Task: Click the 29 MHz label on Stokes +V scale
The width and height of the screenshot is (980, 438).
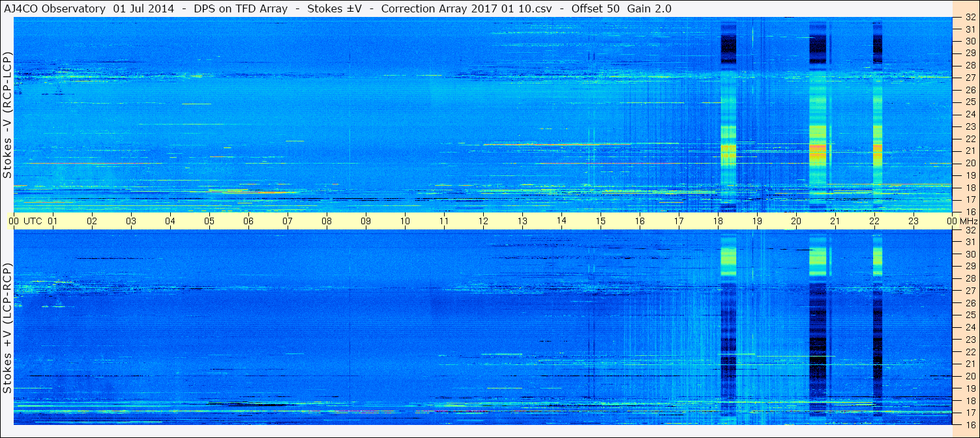Action: tap(970, 267)
